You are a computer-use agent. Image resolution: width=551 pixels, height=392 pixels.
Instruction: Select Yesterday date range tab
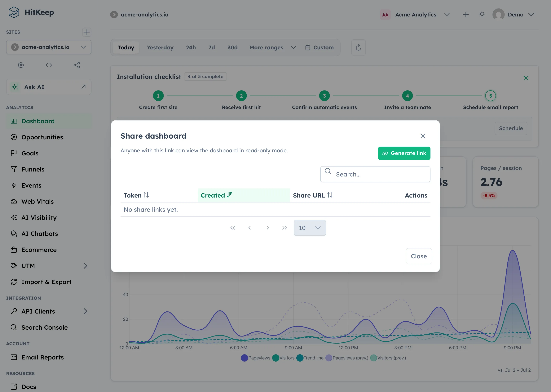(x=160, y=47)
